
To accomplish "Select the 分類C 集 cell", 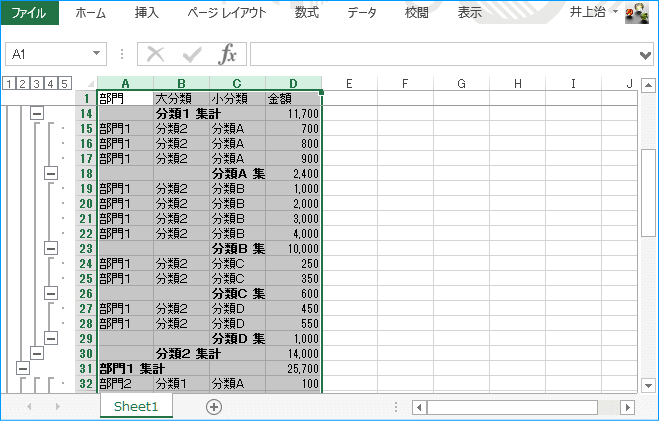I will [237, 293].
